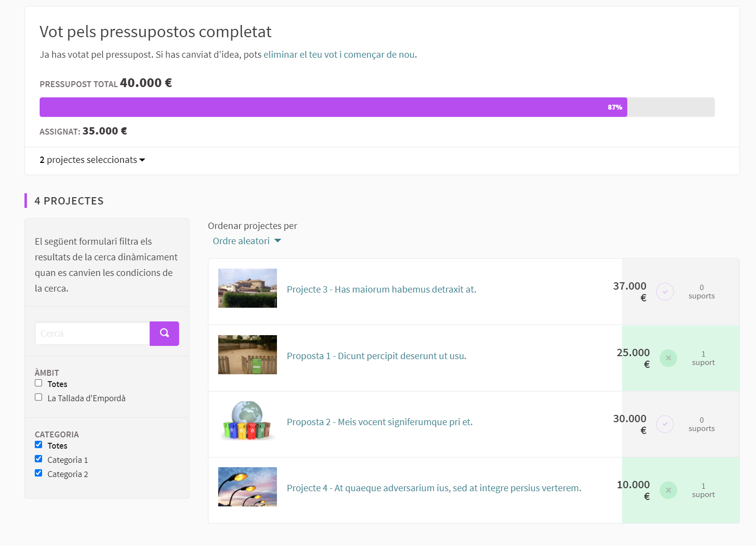The width and height of the screenshot is (756, 546).
Task: Click the Assignat 35.000 € amount
Action: (105, 131)
